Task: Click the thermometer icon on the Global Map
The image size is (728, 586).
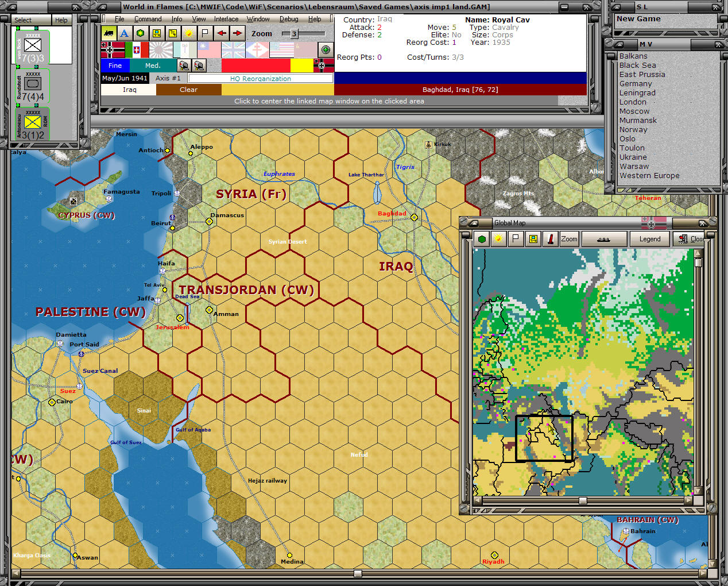Action: 551,238
